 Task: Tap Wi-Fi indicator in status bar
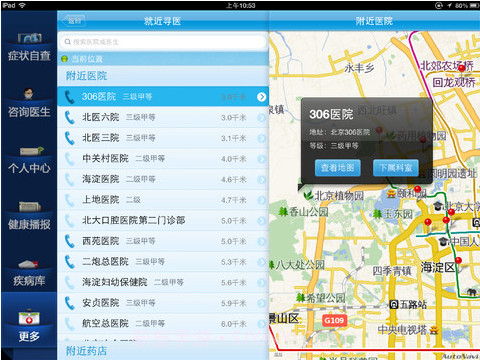tap(22, 5)
